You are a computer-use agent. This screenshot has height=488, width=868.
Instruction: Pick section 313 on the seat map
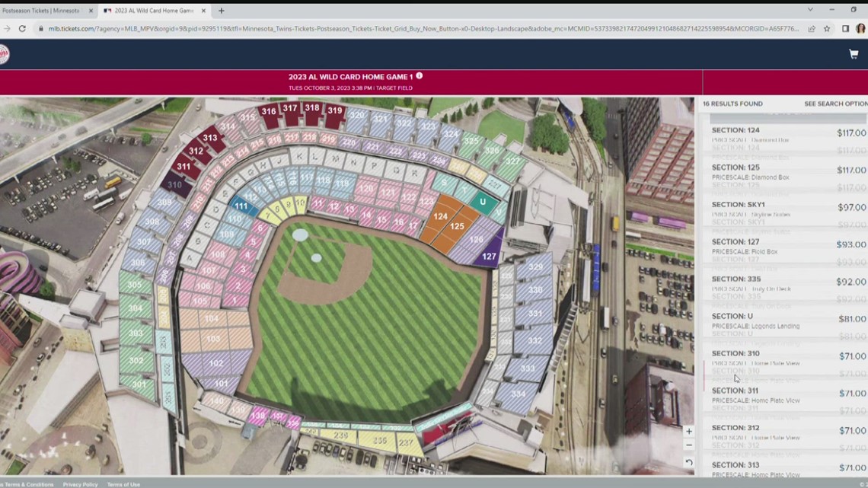click(210, 139)
